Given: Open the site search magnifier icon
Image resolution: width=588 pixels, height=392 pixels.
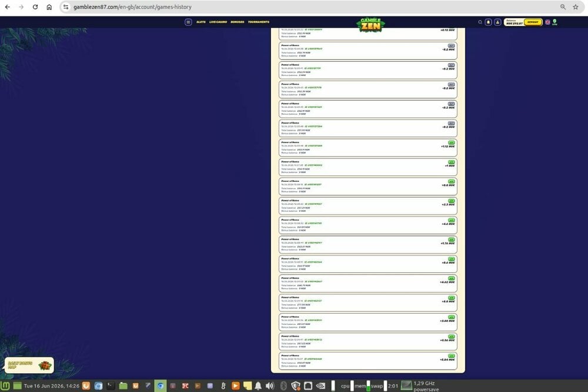Looking at the screenshot, I should 480,22.
